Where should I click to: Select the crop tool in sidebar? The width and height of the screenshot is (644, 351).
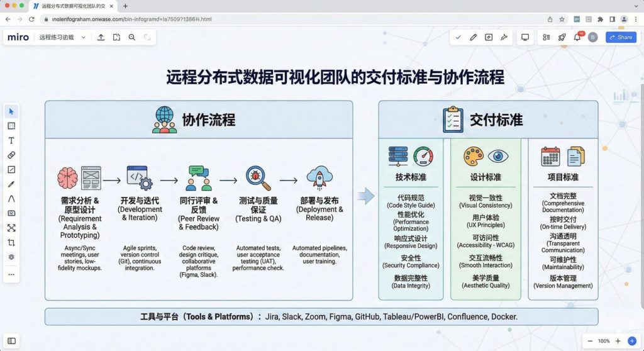coord(11,242)
